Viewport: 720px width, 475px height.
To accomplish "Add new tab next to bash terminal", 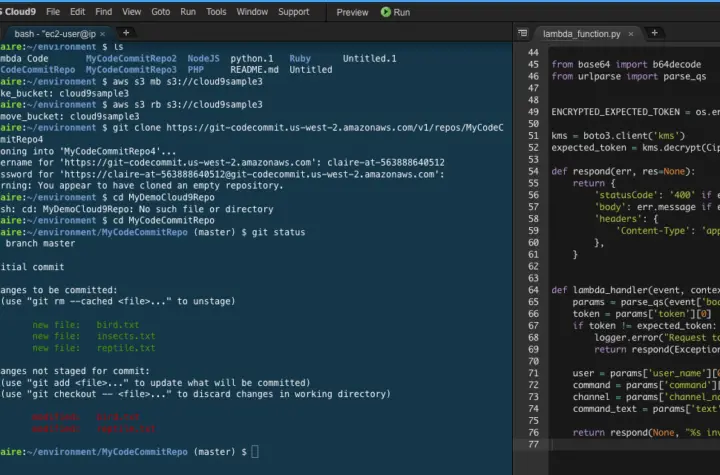I will tap(126, 33).
